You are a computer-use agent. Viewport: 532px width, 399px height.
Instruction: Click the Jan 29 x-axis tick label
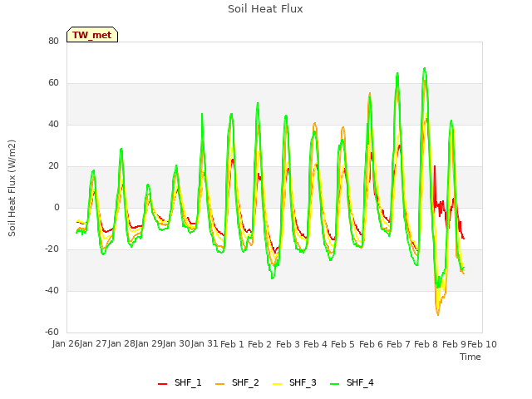[149, 343]
